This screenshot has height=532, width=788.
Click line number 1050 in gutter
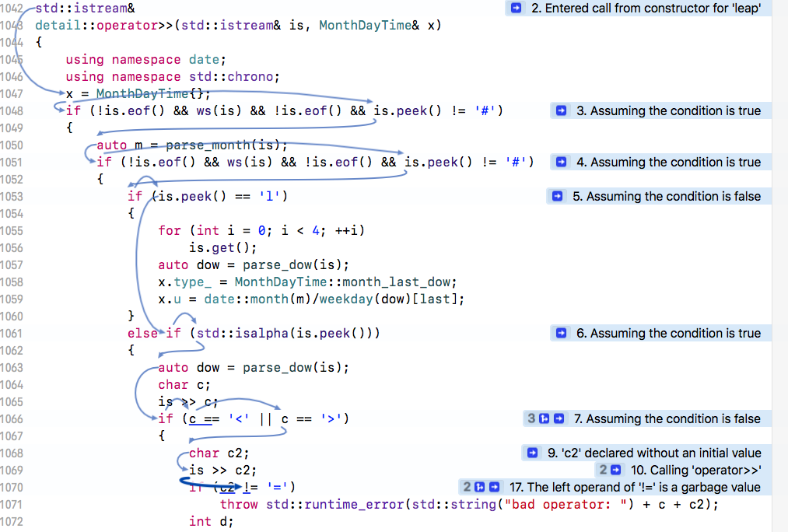[12, 145]
